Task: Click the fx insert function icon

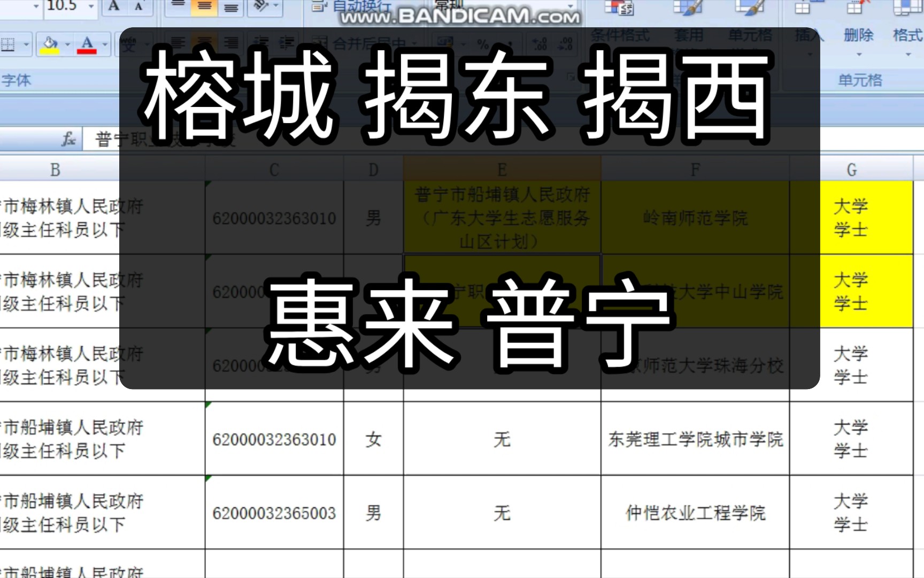Action: (x=68, y=140)
